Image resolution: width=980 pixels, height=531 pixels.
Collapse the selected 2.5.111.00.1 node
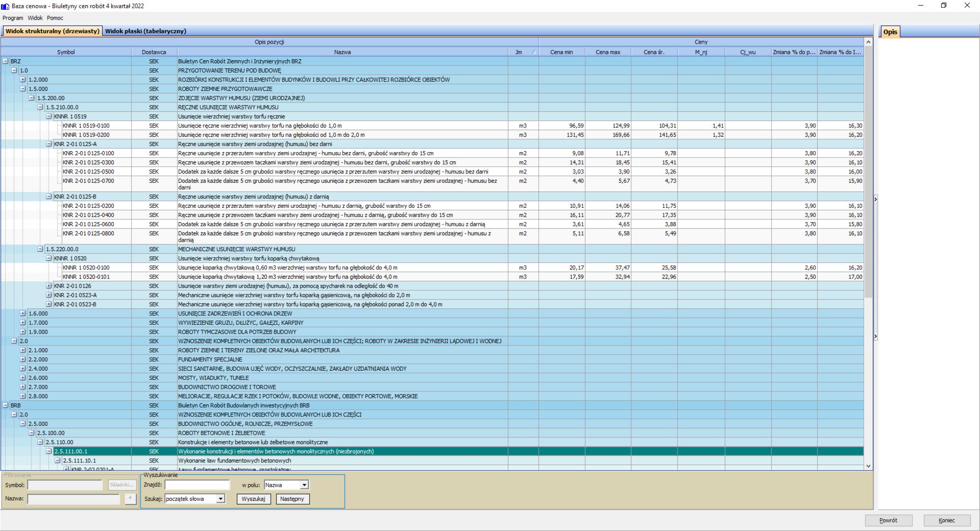[49, 451]
